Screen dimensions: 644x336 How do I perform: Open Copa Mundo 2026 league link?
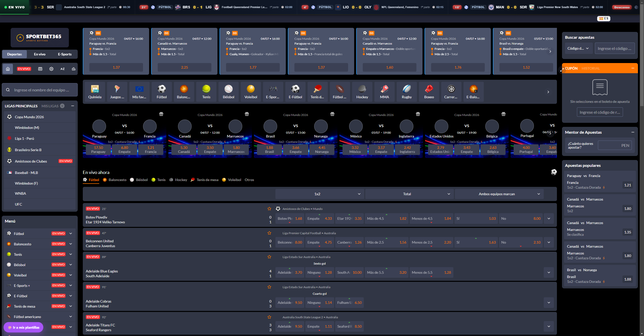(40, 117)
